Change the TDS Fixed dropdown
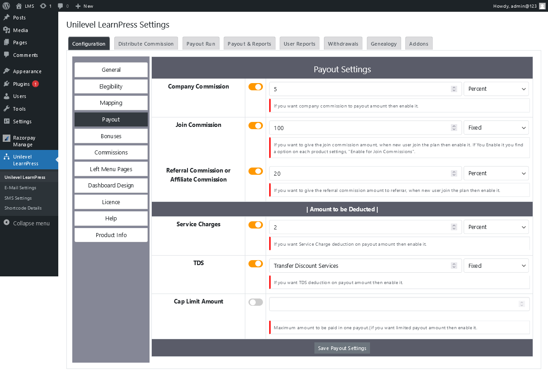 click(x=496, y=266)
